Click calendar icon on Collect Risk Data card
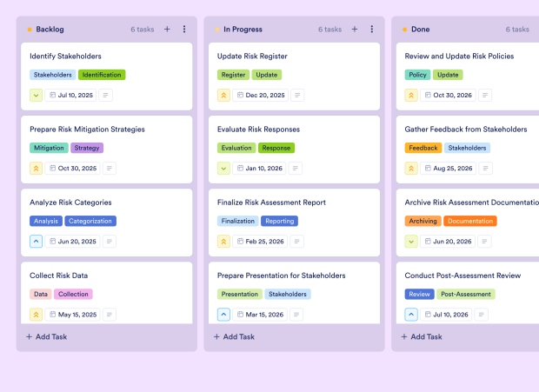Viewport: 539px width, 392px height. pos(52,315)
